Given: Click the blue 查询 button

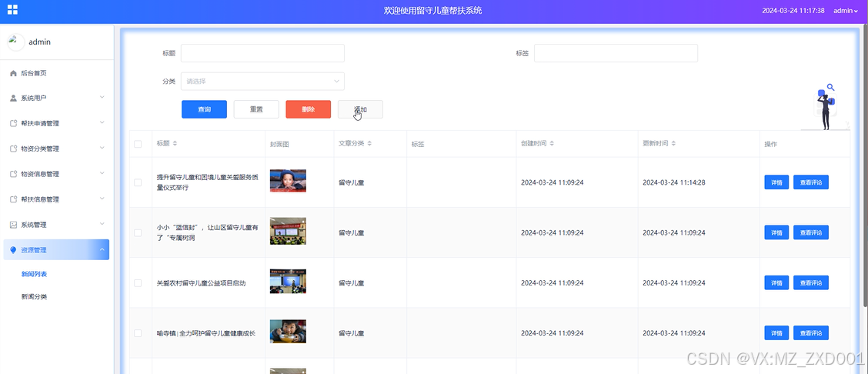Looking at the screenshot, I should point(204,109).
